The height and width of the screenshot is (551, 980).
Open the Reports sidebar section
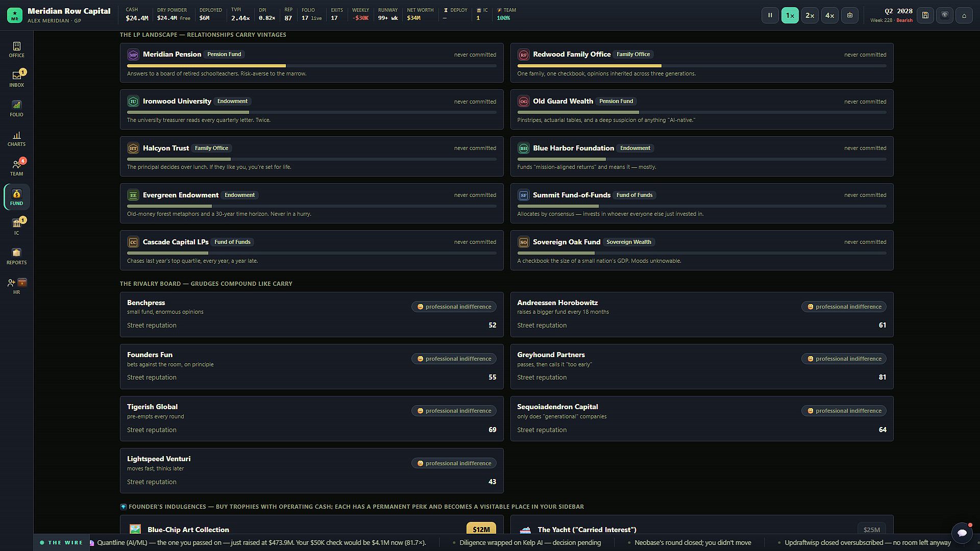pos(16,257)
